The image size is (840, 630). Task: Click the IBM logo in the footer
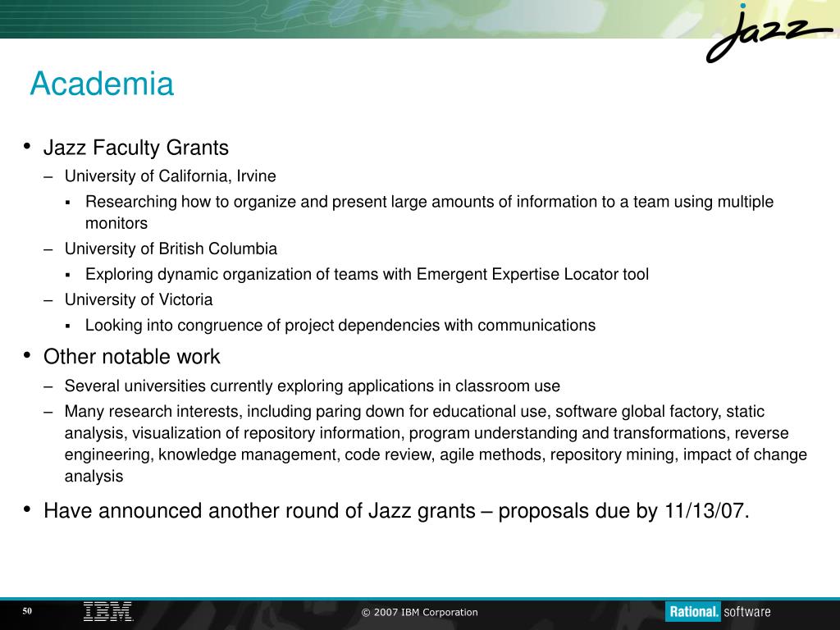tap(107, 612)
